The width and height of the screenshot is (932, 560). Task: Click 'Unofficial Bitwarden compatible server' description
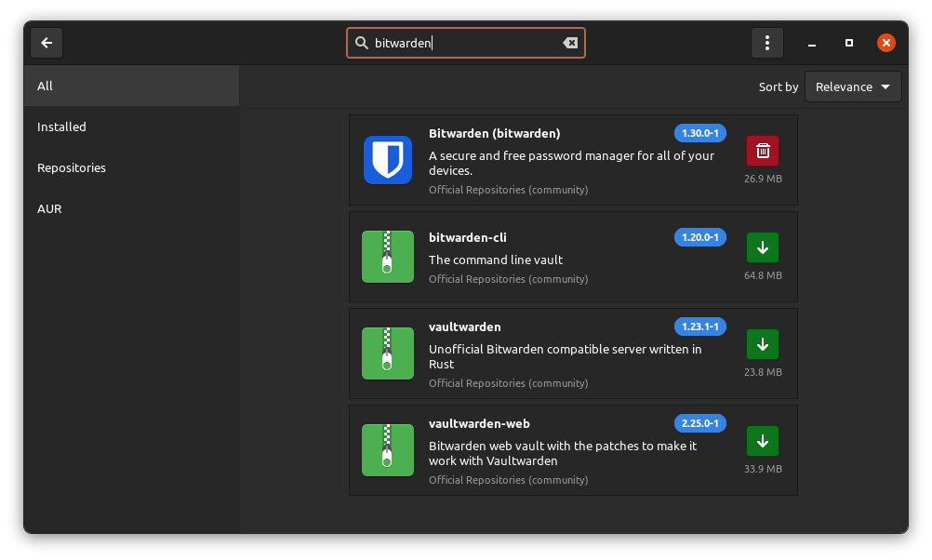pos(565,356)
